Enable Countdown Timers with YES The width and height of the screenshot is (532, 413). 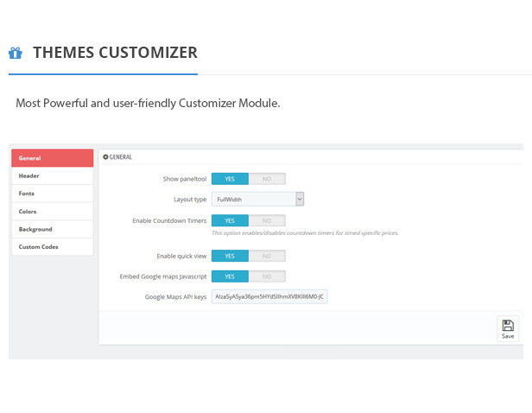230,220
